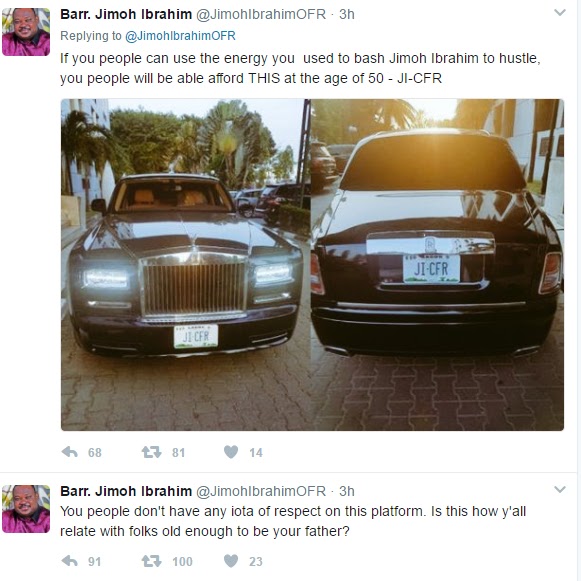Expand options chevron on the first tweet
The width and height of the screenshot is (581, 581).
click(560, 13)
